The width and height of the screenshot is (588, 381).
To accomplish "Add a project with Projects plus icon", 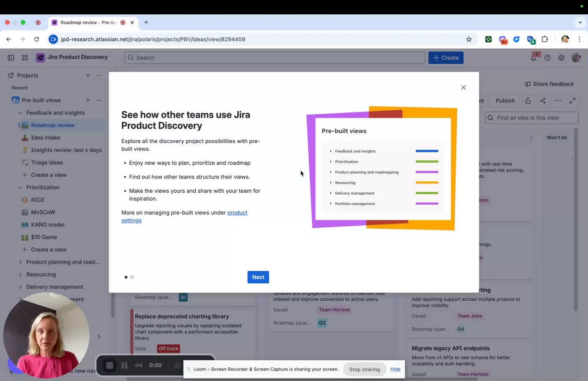I will [88, 75].
